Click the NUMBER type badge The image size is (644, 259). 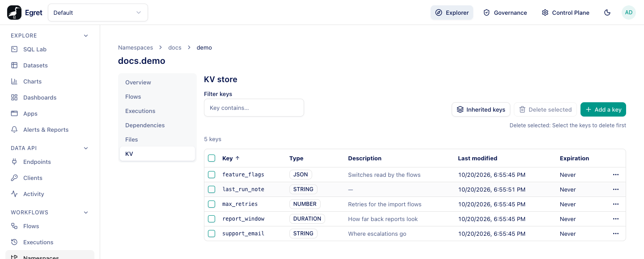305,204
